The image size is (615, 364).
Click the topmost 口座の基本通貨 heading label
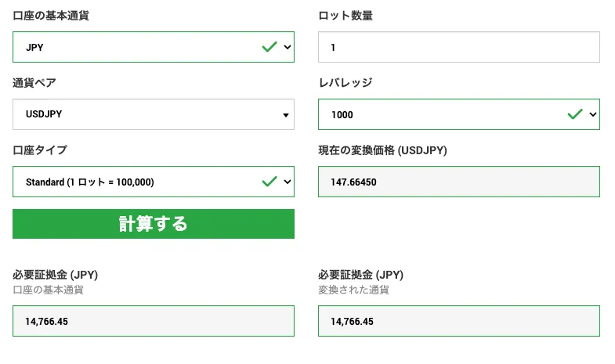(x=51, y=16)
